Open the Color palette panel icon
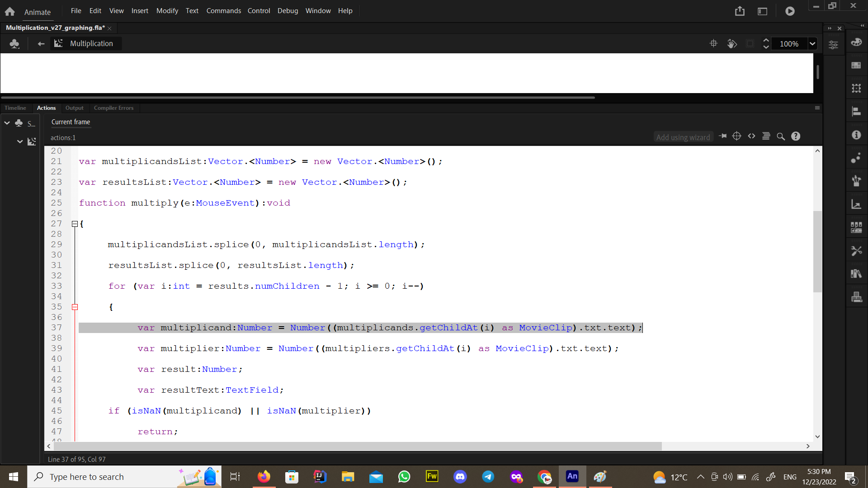 tap(856, 42)
